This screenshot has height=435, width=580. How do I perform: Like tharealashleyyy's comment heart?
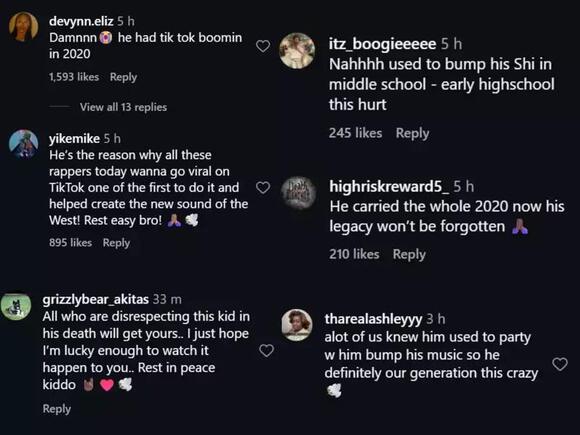click(560, 364)
